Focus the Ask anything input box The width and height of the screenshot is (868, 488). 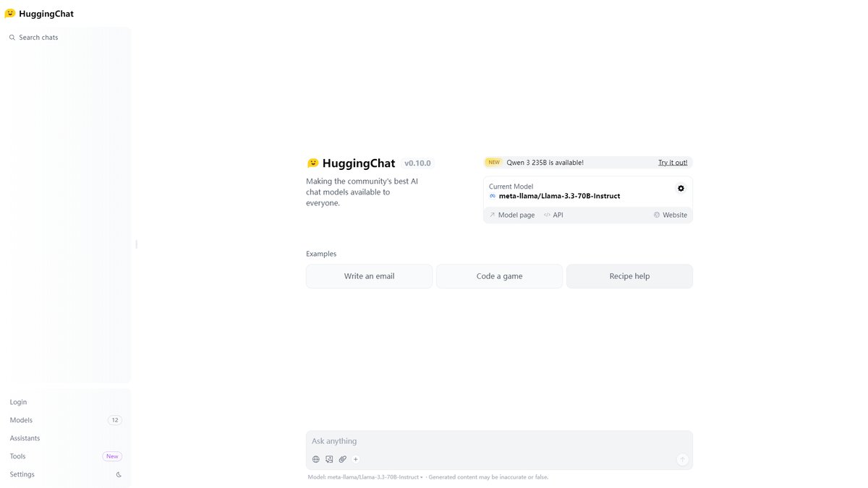499,441
